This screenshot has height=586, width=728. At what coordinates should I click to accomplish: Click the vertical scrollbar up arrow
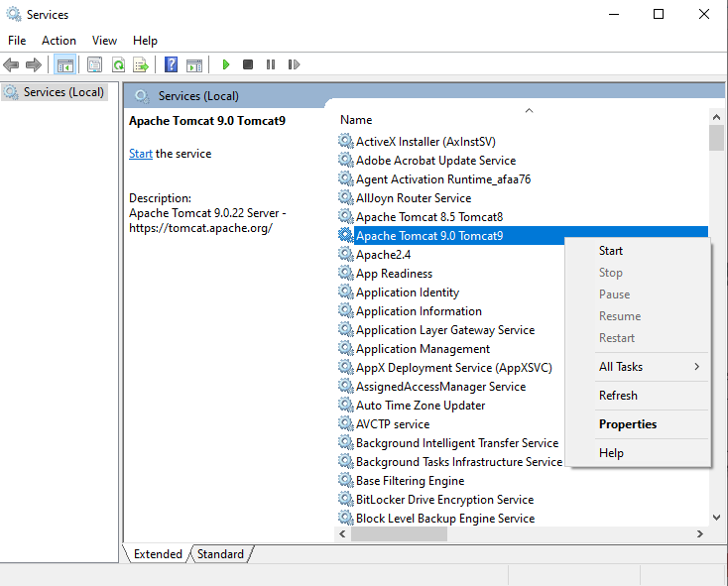point(716,117)
